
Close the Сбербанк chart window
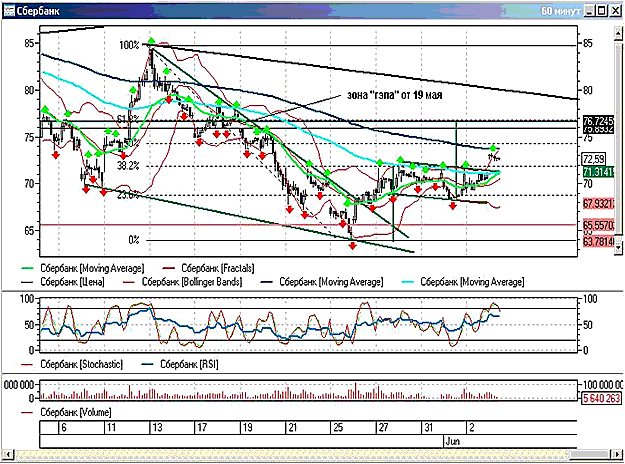615,11
